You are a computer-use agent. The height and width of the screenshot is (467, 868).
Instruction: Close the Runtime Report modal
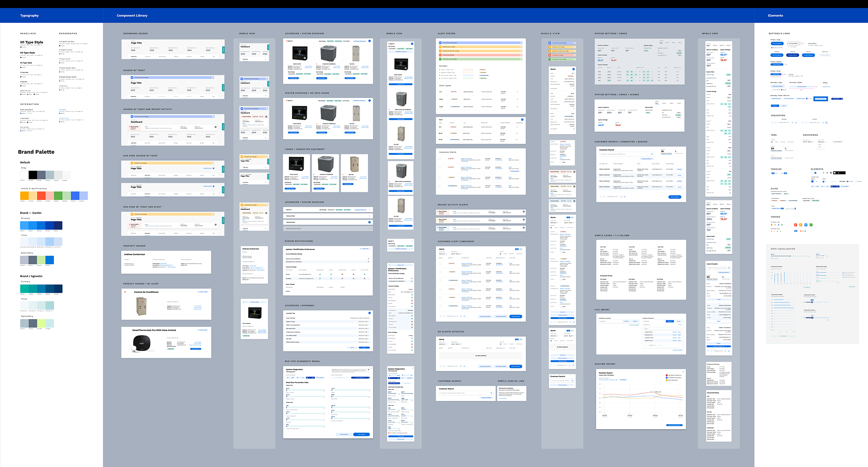point(683,372)
